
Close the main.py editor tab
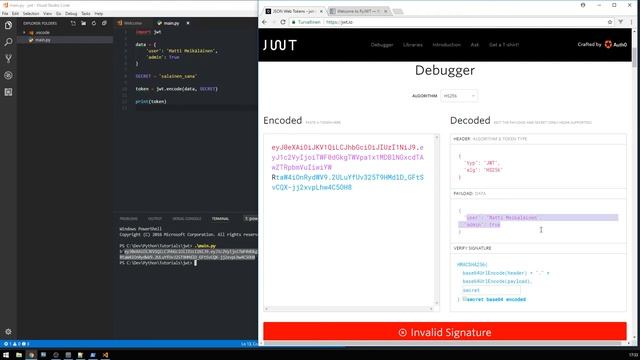click(x=188, y=23)
